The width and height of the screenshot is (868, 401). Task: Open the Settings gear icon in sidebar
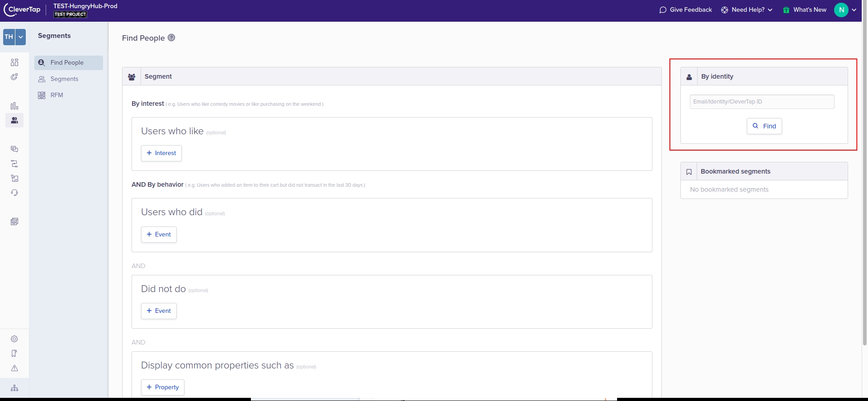[x=14, y=339]
